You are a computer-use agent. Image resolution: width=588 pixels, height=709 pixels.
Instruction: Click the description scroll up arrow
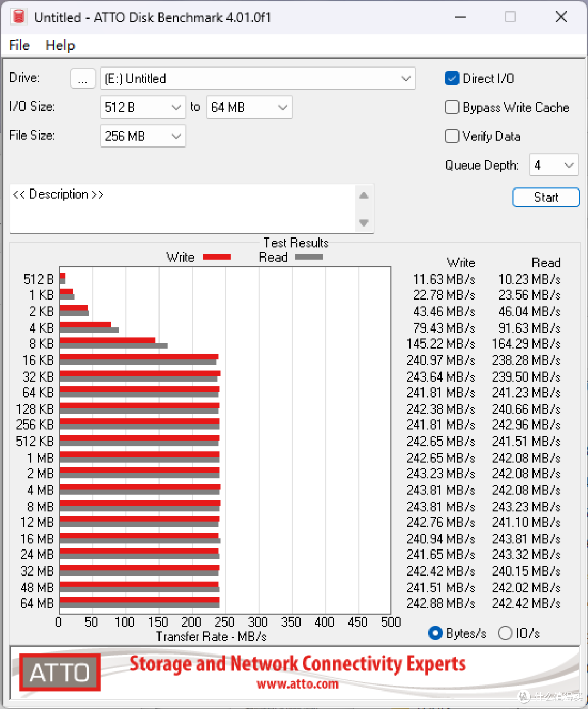[364, 195]
